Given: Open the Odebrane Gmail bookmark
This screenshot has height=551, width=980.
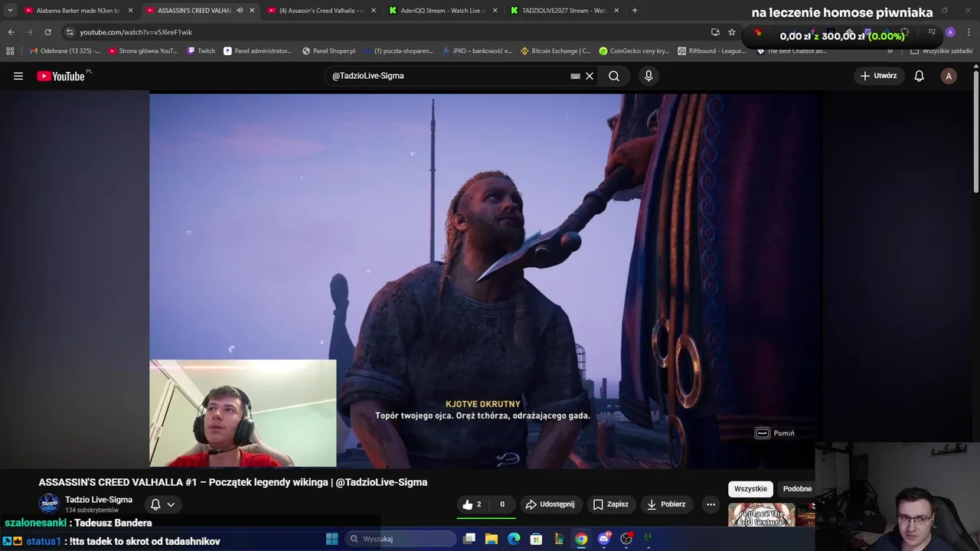Looking at the screenshot, I should tap(64, 51).
